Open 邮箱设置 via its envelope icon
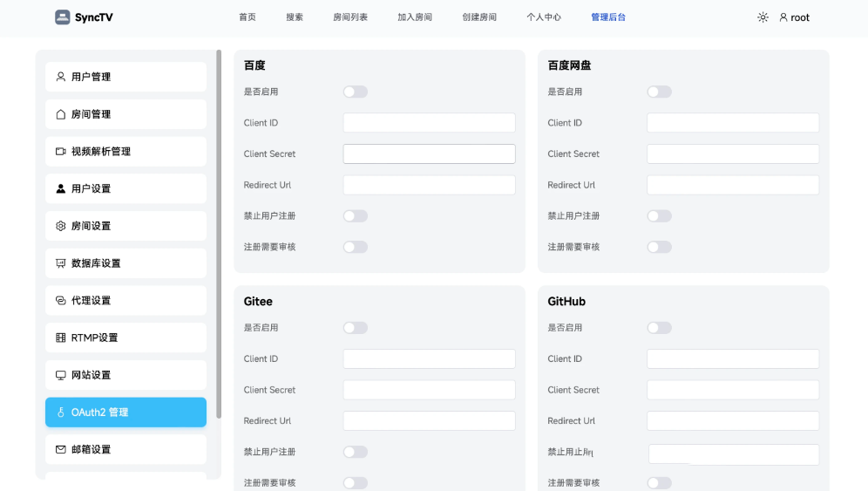 pyautogui.click(x=61, y=449)
